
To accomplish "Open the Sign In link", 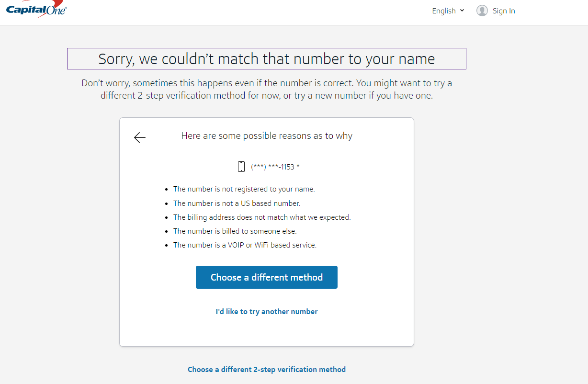I will 504,11.
